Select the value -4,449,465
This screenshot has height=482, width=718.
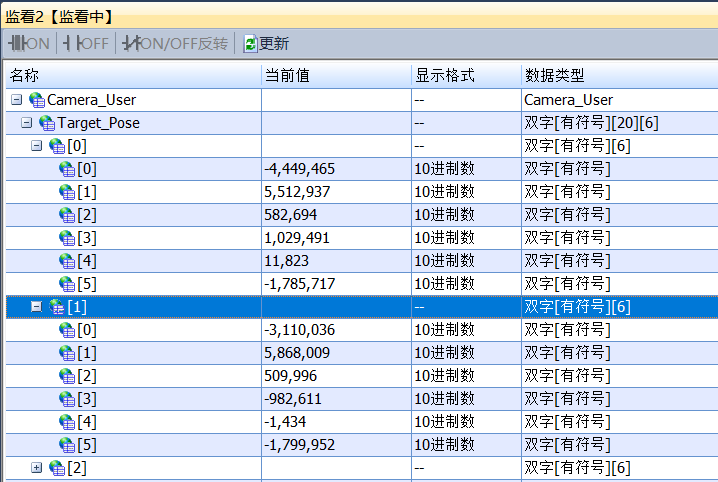tap(299, 169)
